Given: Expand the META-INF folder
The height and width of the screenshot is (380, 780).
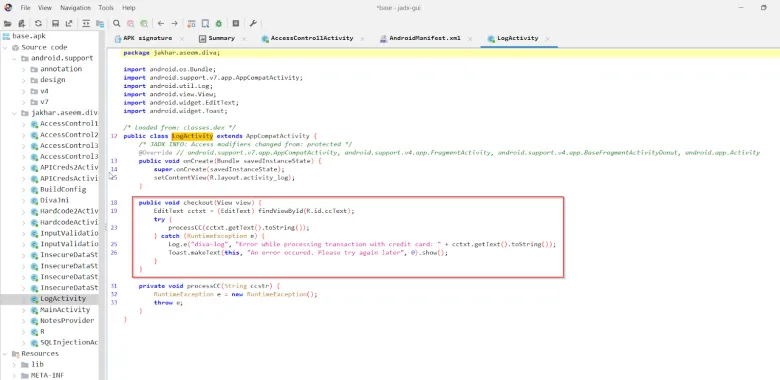Looking at the screenshot, I should (14, 376).
